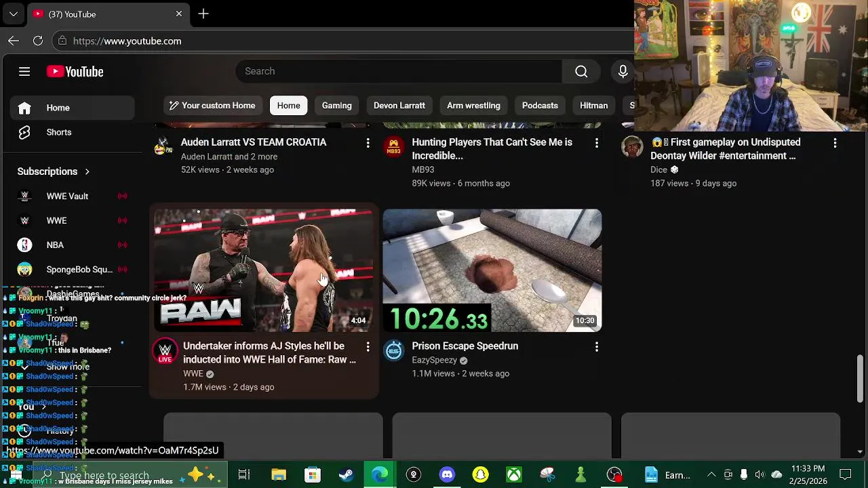Click the Task View taskbar button
This screenshot has height=488, width=868.
(x=244, y=475)
